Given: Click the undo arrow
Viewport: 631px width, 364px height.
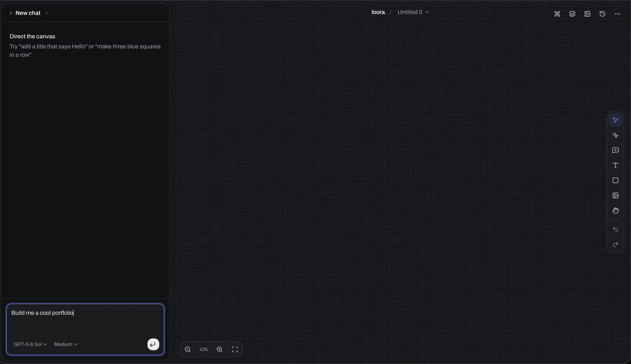Looking at the screenshot, I should [x=615, y=230].
